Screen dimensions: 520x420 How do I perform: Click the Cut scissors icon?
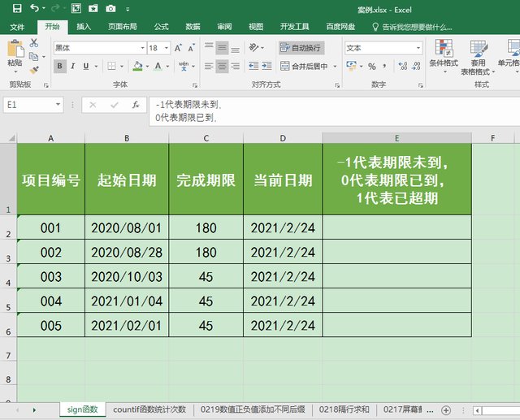click(34, 43)
